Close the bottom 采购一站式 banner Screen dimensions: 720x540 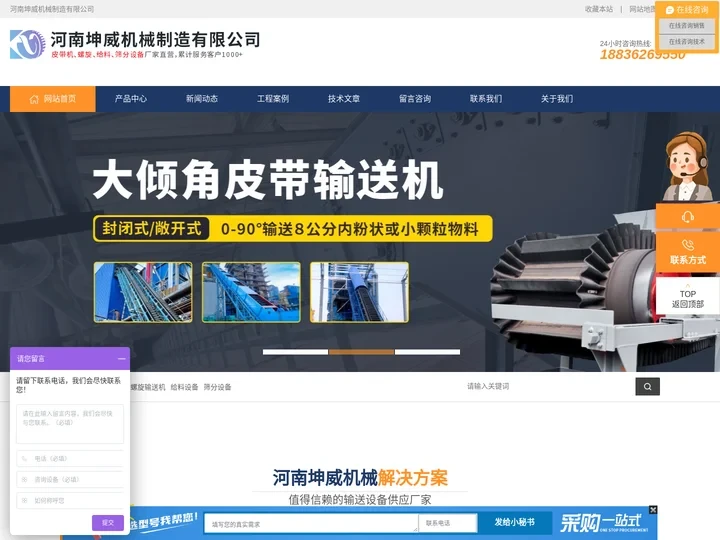[653, 510]
